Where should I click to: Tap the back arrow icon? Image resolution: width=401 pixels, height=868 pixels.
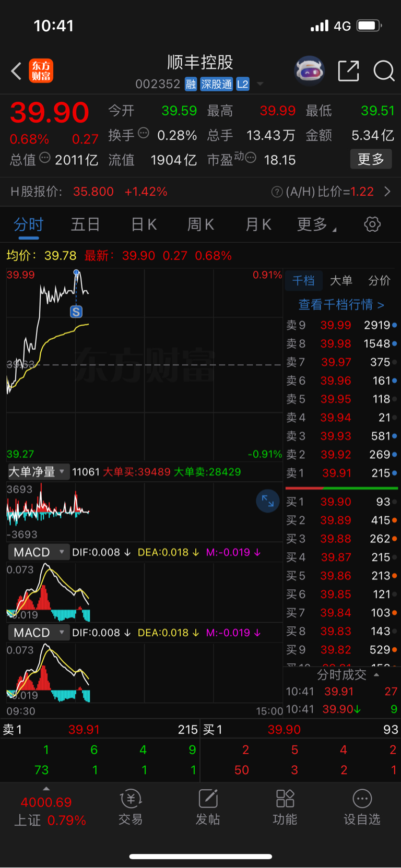click(x=16, y=71)
